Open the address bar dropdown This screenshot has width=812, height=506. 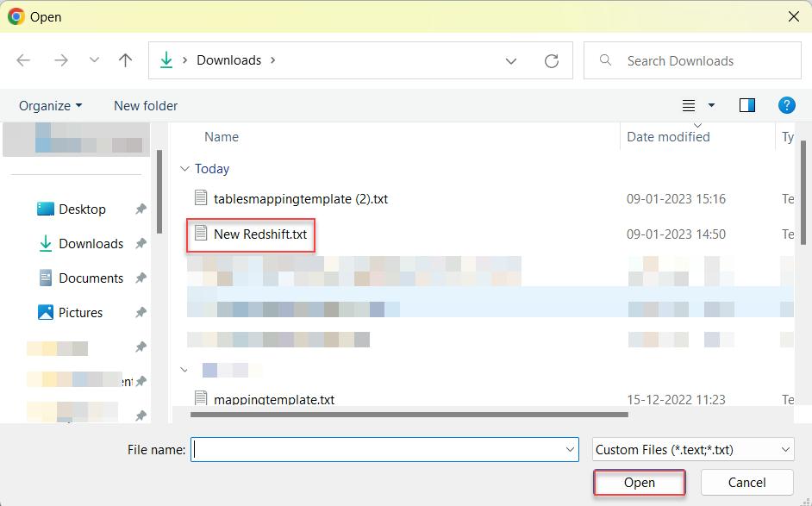tap(511, 60)
